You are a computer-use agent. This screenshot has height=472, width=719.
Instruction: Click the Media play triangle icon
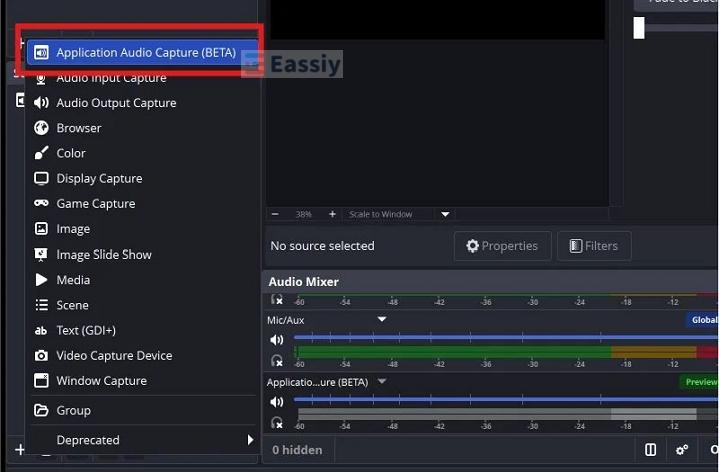[41, 280]
